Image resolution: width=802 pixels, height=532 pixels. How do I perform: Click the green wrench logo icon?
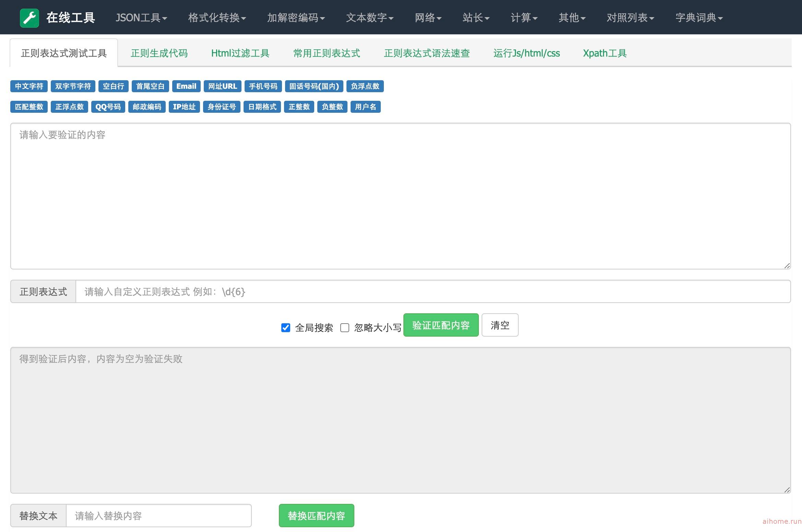point(30,18)
